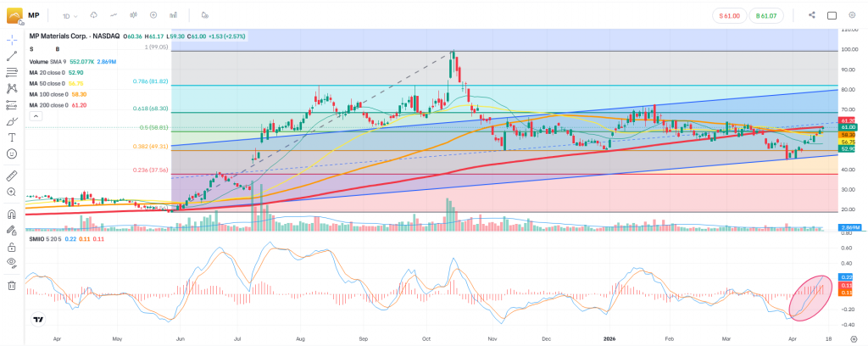Image resolution: width=868 pixels, height=346 pixels.
Task: Select the trend line drawing tool
Action: pyautogui.click(x=12, y=56)
